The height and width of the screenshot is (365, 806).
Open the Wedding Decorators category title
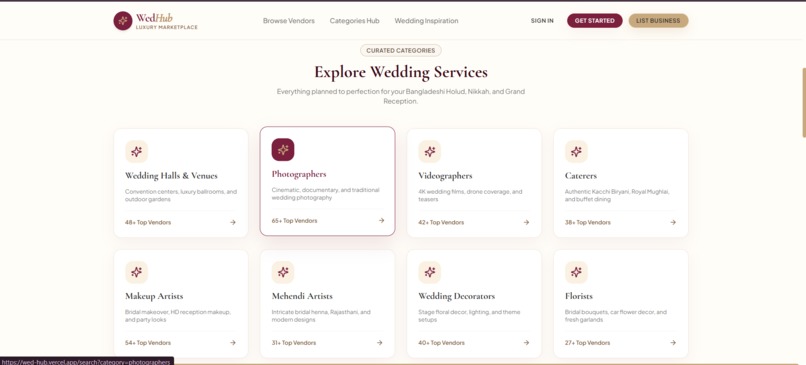[456, 296]
